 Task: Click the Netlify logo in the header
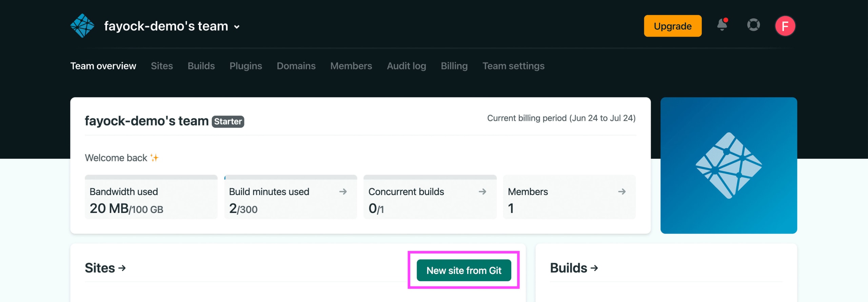point(82,26)
